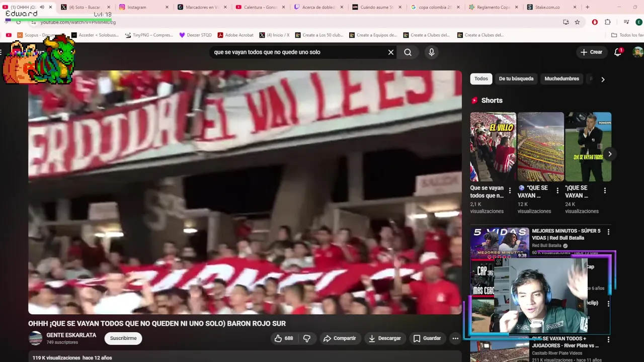Open the River Plate video options menu
Screen dimensions: 644x362
(608, 339)
